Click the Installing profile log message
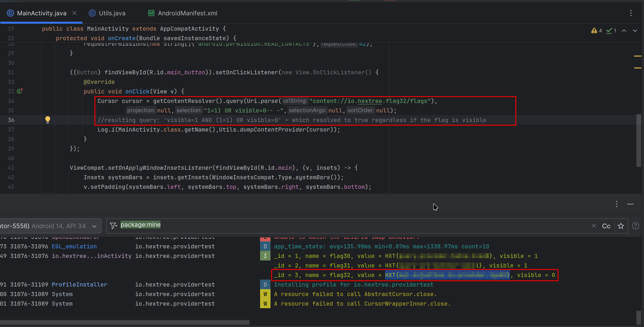644x327 pixels. coord(354,285)
